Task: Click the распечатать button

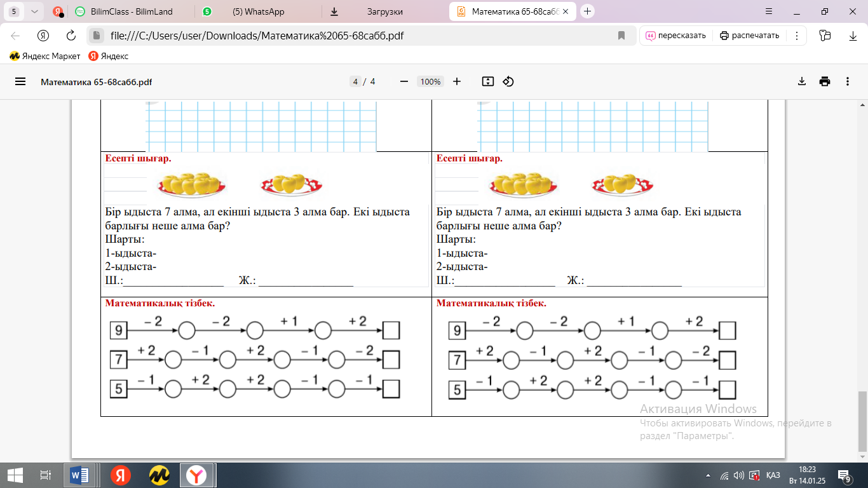Action: 749,36
